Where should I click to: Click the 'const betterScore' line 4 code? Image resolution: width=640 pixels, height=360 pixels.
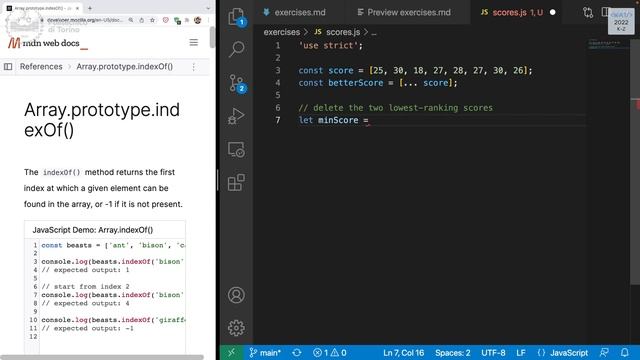point(378,83)
